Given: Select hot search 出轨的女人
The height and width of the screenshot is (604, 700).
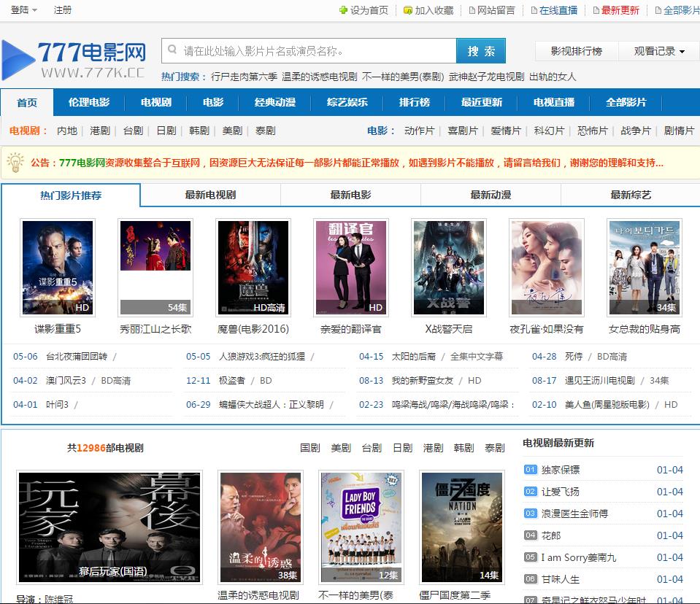Looking at the screenshot, I should 553,77.
